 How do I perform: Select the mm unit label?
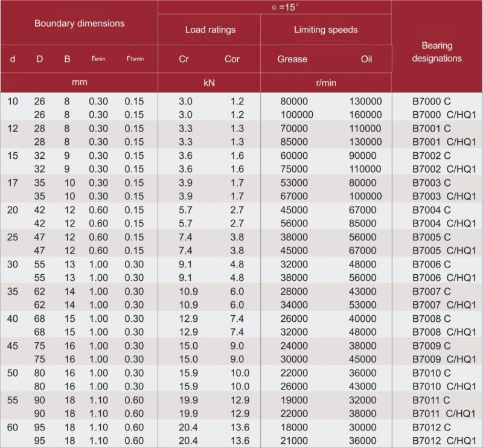pyautogui.click(x=79, y=83)
